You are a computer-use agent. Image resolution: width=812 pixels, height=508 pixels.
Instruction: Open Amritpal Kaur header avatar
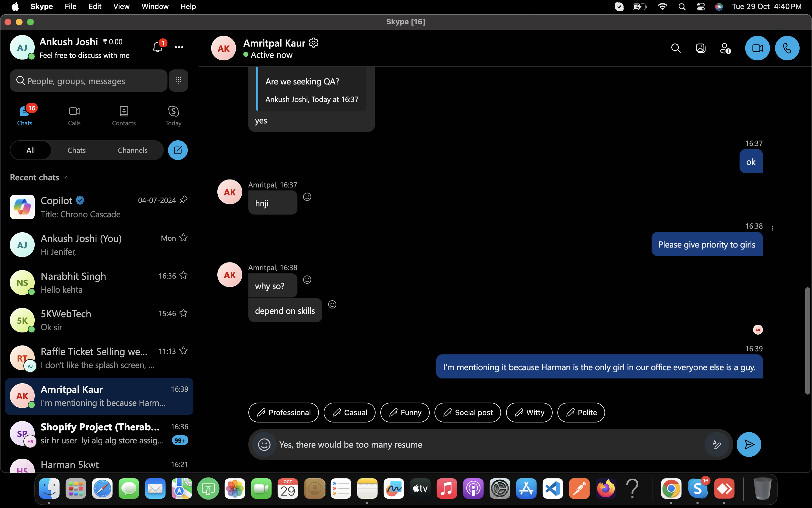224,48
